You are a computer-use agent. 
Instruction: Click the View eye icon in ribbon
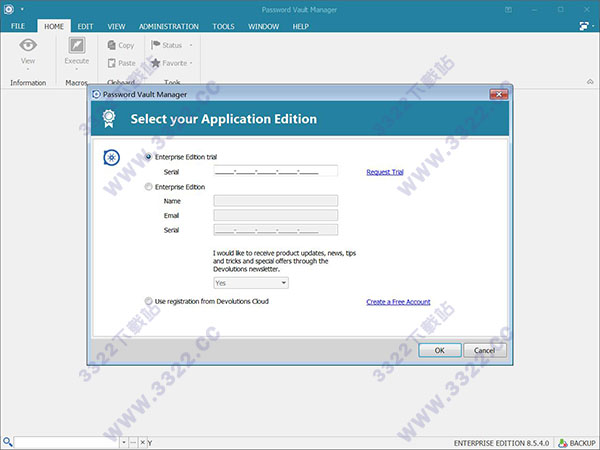click(28, 46)
